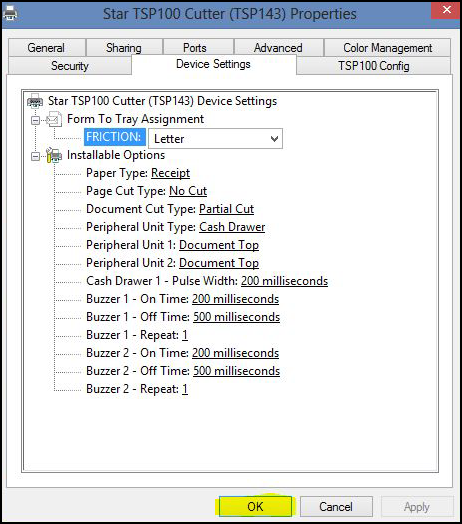Change Paper Type Receipt value
Viewport: 462px width, 524px height.
pos(170,173)
